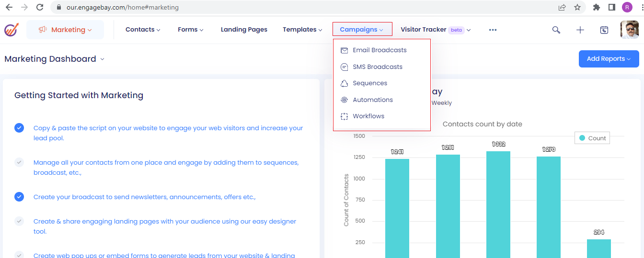Click the chart bar labeled 1270
Screen dimensions: 644x258
(x=549, y=207)
